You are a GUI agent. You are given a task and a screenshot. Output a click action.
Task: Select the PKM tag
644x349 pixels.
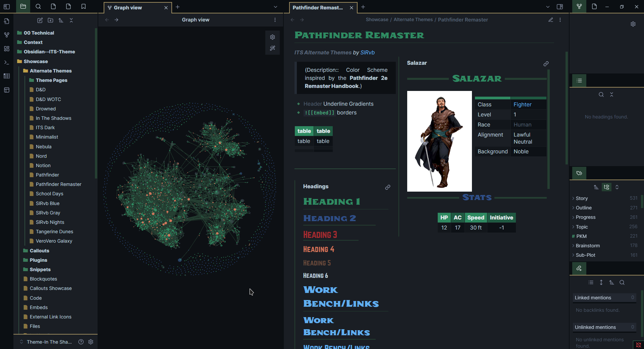581,236
